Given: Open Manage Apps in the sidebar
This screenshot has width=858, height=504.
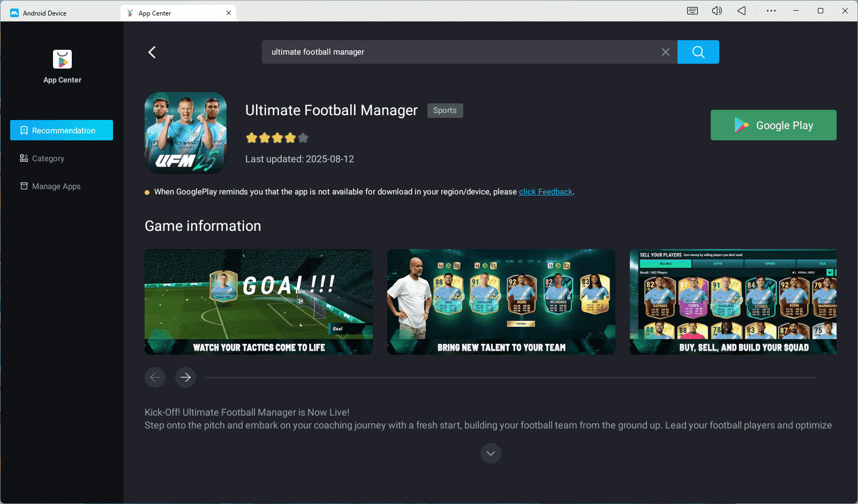Looking at the screenshot, I should tap(62, 186).
